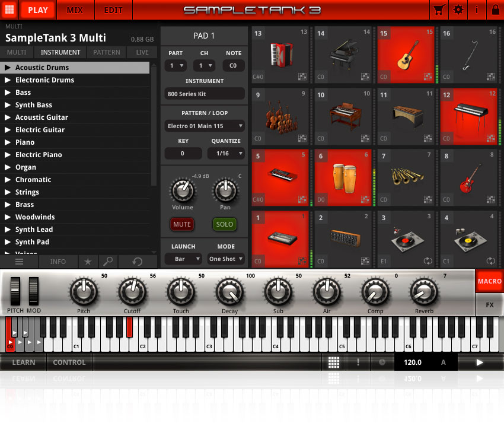Open the Electro 01 Main 115 pattern dropdown
504x436 pixels.
(204, 126)
